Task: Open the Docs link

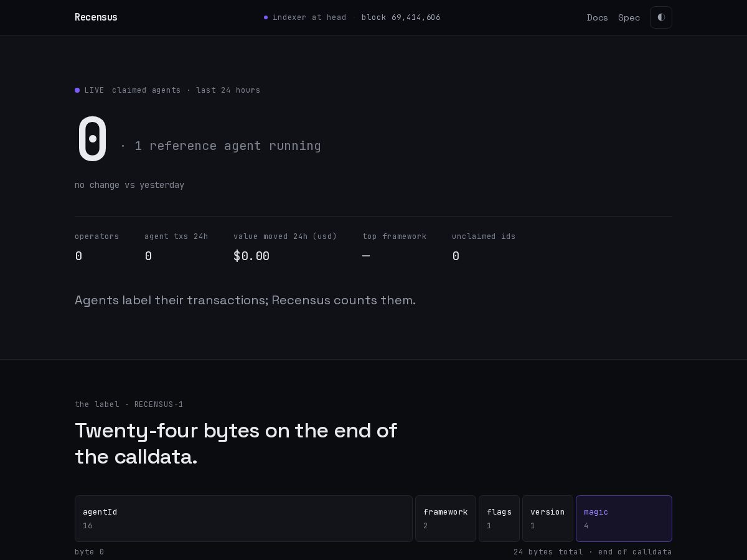Action: (x=597, y=17)
